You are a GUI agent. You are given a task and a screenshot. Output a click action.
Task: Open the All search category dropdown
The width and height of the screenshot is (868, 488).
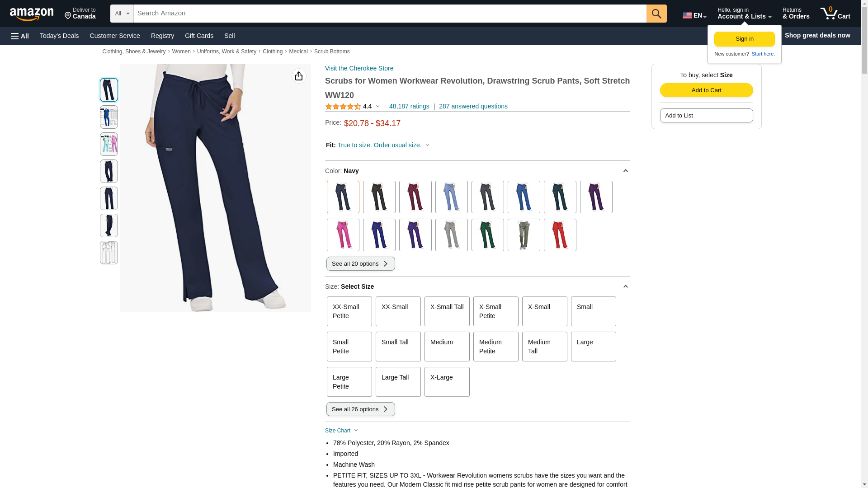[x=122, y=14]
